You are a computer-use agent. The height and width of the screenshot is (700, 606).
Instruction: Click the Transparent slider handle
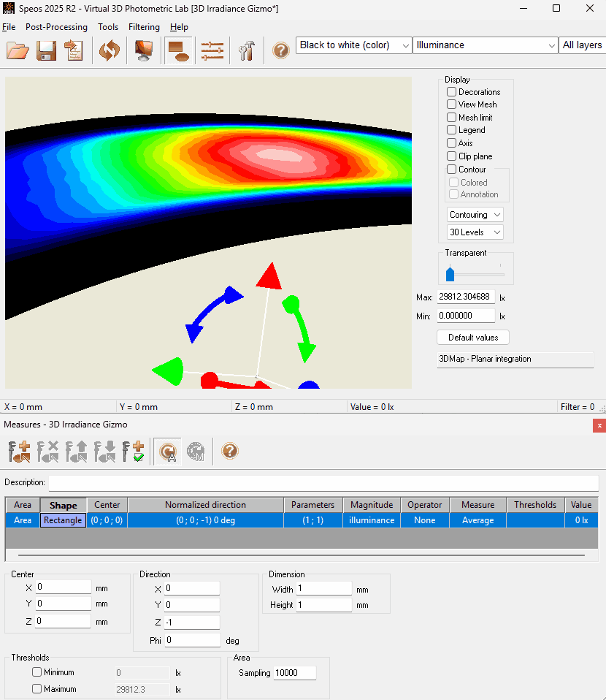tap(450, 274)
